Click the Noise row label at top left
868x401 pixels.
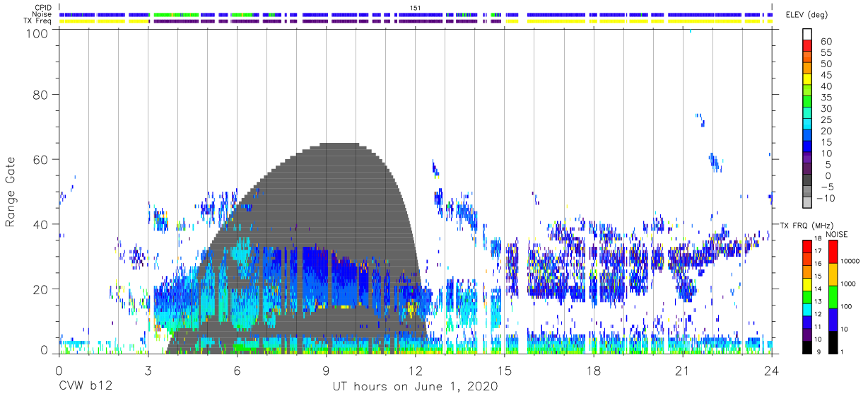point(43,14)
